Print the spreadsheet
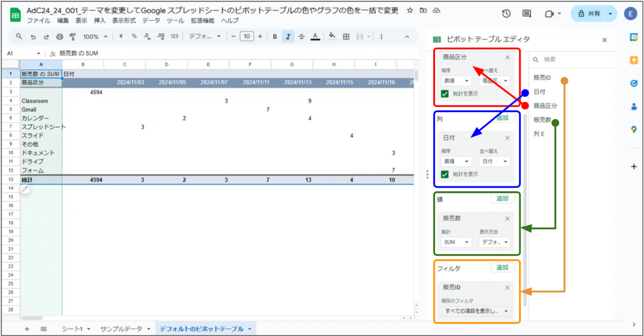Image resolution: width=644 pixels, height=336 pixels. coord(60,36)
